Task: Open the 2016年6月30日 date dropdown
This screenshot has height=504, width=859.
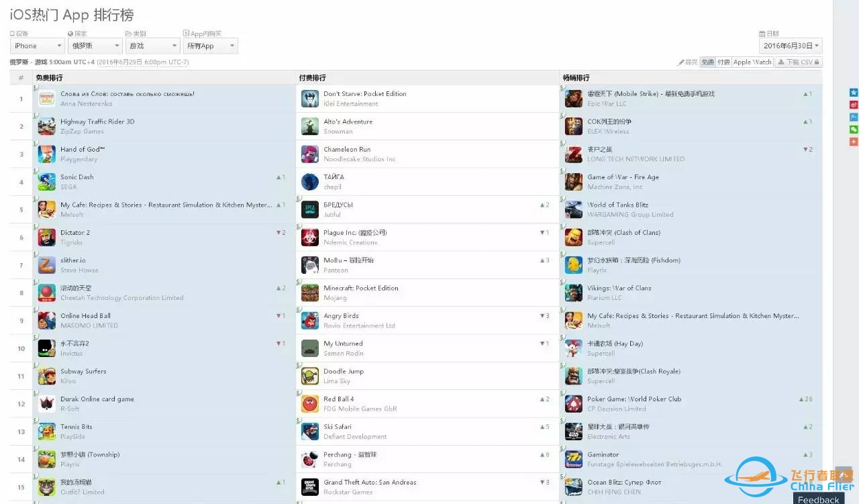Action: 791,46
